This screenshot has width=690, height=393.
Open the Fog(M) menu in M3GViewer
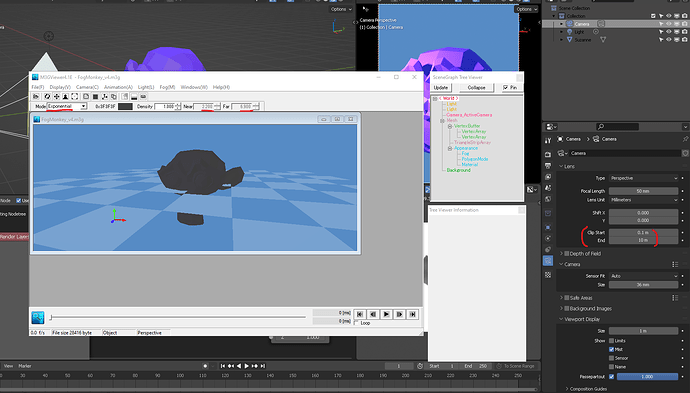[167, 87]
